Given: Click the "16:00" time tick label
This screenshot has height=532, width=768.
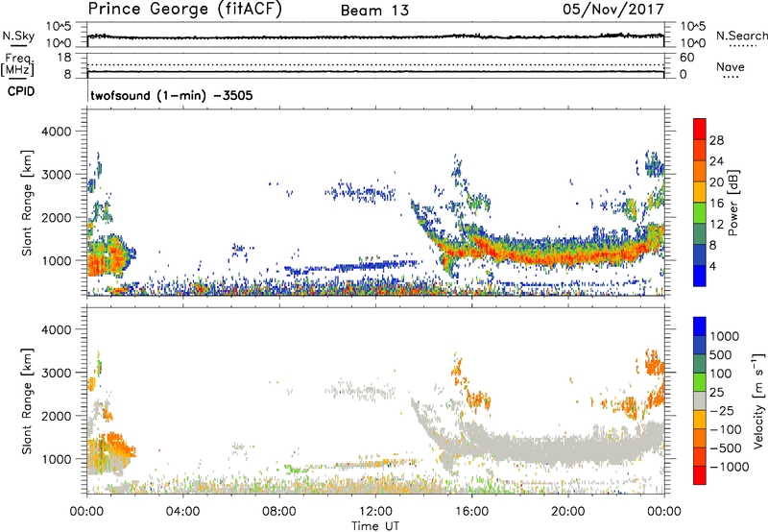Looking at the screenshot, I should tap(471, 512).
